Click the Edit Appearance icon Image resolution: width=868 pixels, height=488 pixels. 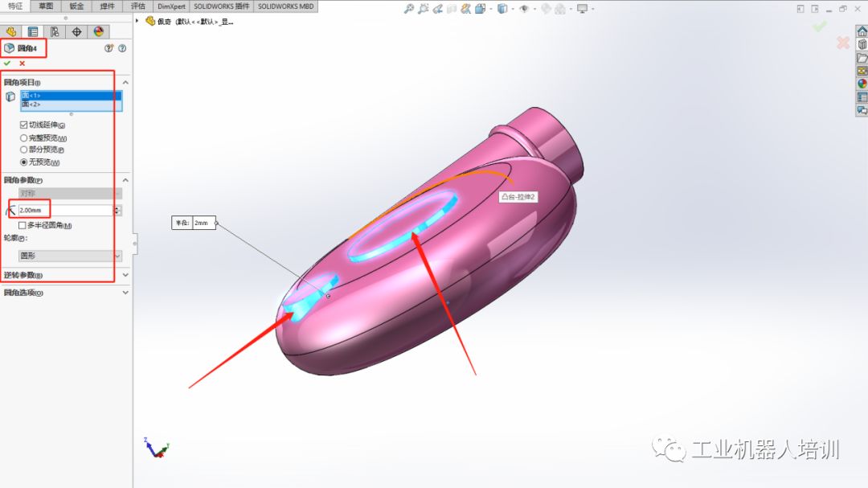(x=546, y=8)
